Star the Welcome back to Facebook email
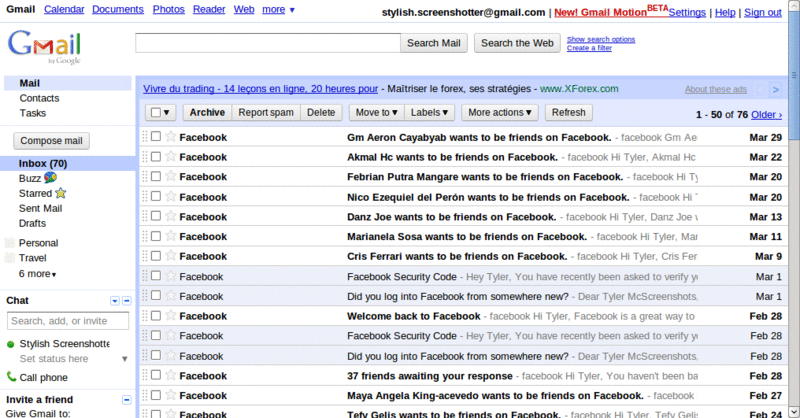 171,315
